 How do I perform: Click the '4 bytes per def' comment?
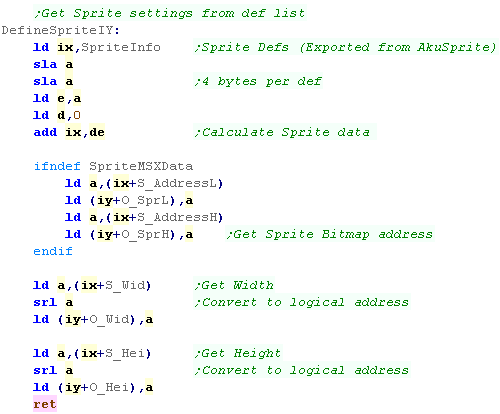(258, 81)
